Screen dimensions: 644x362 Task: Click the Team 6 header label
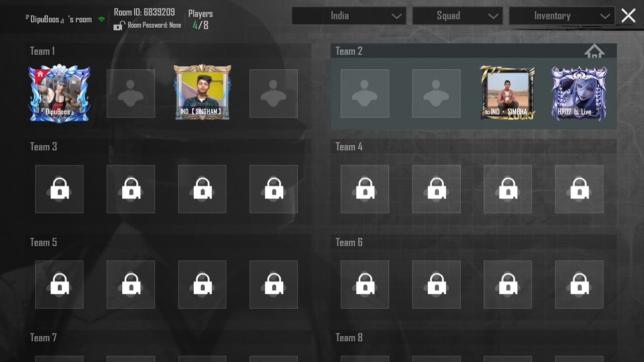coord(349,242)
